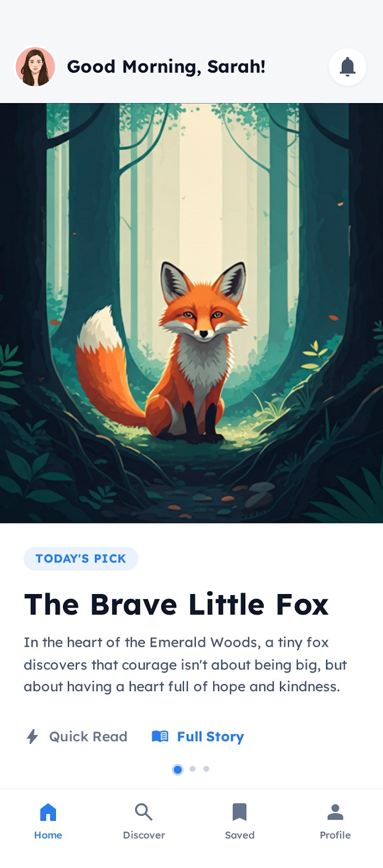The image size is (383, 868).
Task: Jump to the third carousel dot
Action: 206,769
